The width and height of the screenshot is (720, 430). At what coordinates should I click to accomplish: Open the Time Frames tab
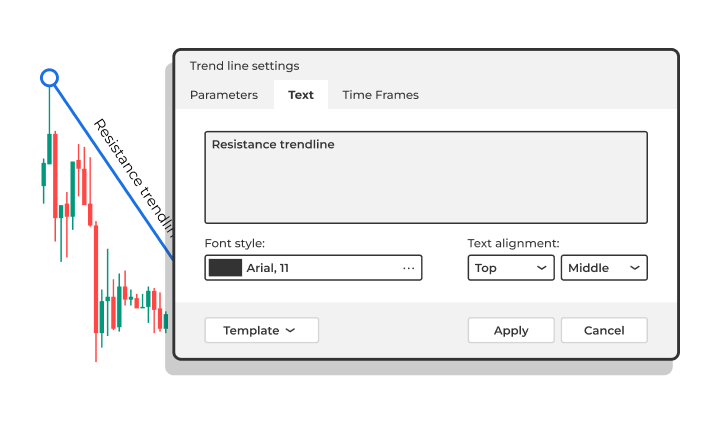(380, 95)
